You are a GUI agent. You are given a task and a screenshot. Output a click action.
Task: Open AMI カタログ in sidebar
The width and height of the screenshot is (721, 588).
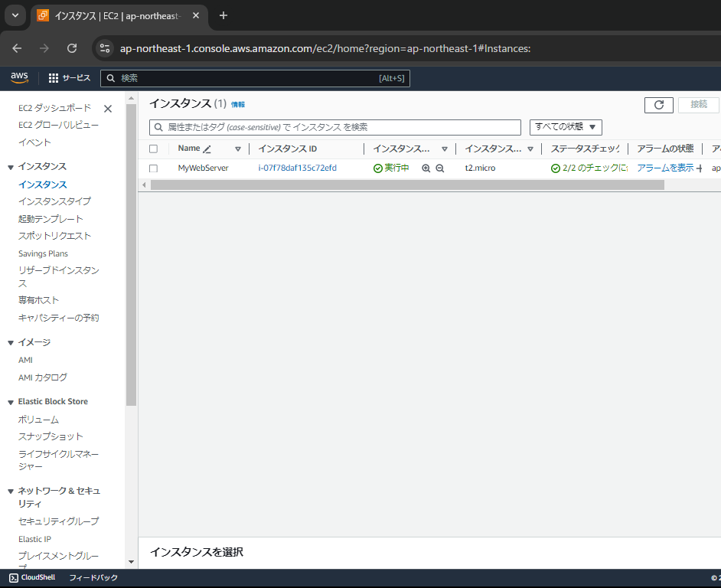click(42, 377)
